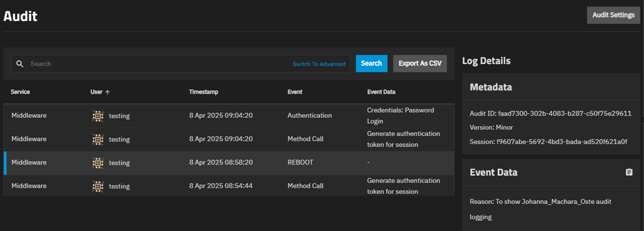Click Method Call in 08:54:44 row
The height and width of the screenshot is (231, 644).
[x=305, y=186]
